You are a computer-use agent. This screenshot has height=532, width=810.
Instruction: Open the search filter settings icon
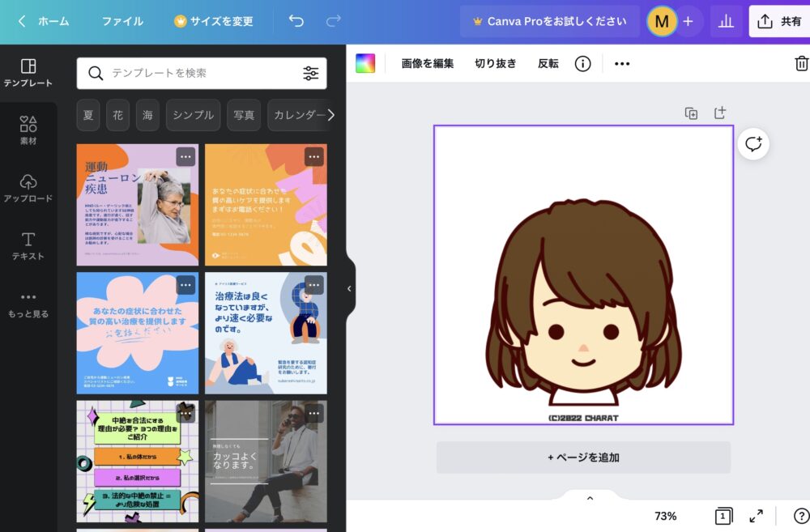pos(310,74)
